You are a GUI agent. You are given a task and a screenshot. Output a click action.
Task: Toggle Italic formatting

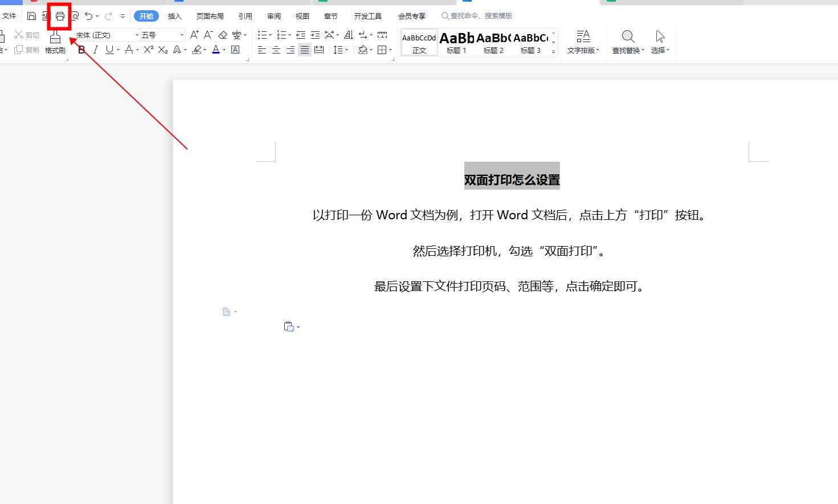pos(95,50)
